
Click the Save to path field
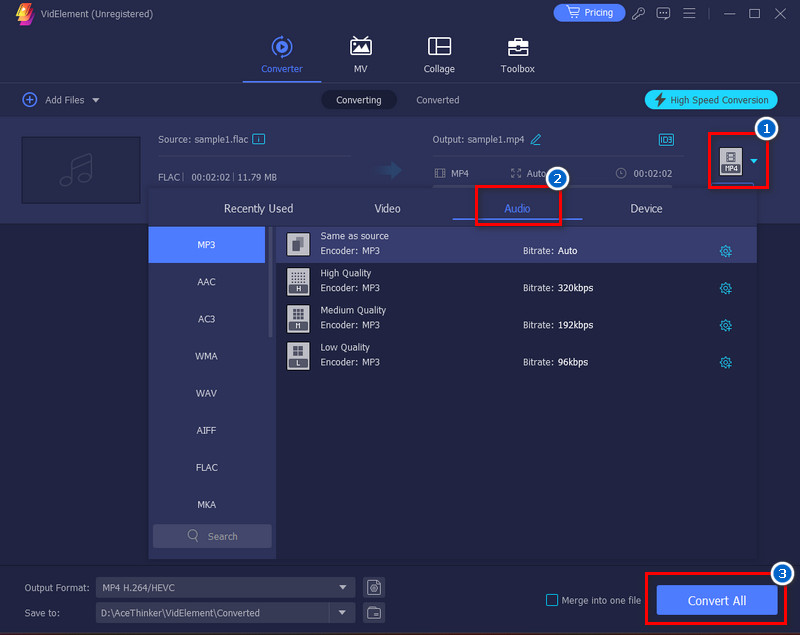tap(212, 613)
